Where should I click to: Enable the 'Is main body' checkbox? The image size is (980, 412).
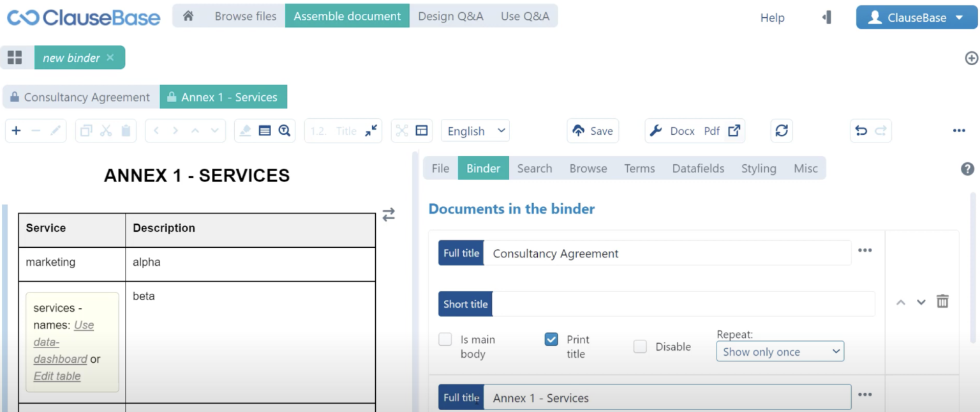tap(445, 340)
